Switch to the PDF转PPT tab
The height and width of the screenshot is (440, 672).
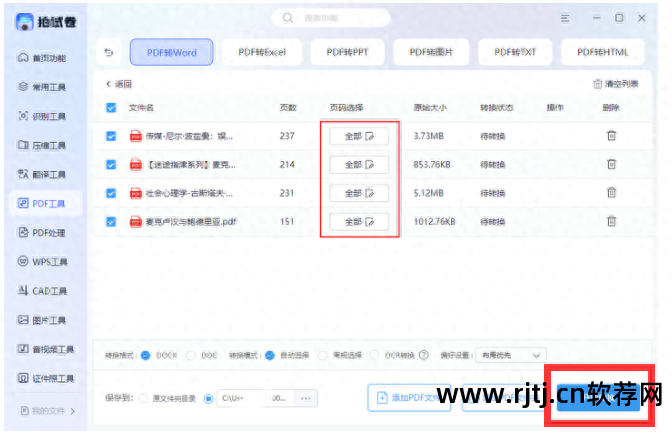click(x=347, y=52)
